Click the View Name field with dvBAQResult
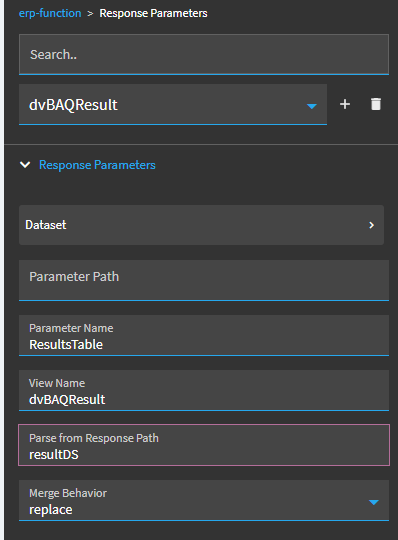 (x=204, y=391)
